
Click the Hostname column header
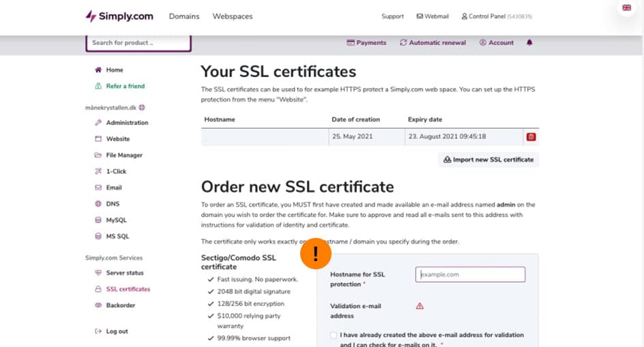click(x=220, y=119)
